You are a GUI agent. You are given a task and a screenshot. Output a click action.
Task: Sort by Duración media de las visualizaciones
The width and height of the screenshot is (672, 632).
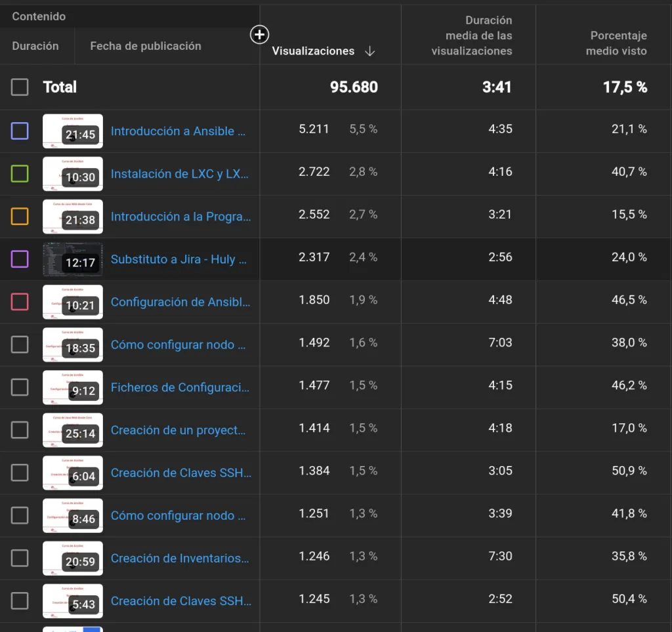point(471,36)
